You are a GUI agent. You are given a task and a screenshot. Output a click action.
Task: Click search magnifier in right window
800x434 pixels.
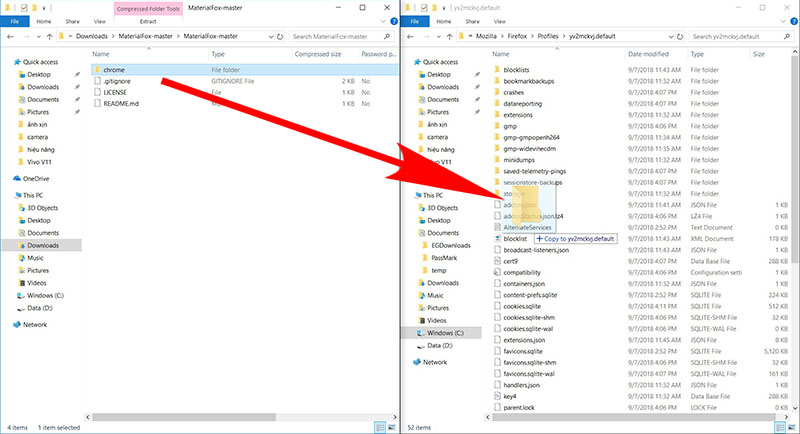[x=787, y=37]
